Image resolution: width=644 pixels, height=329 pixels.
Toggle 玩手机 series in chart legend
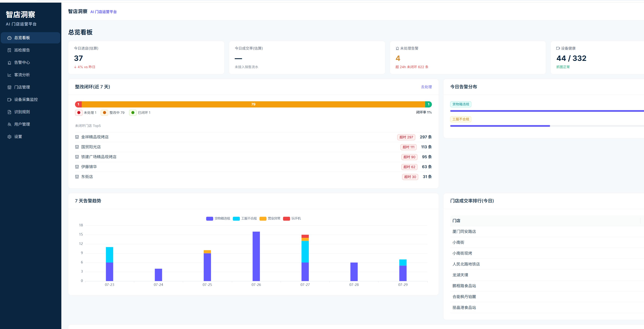292,219
